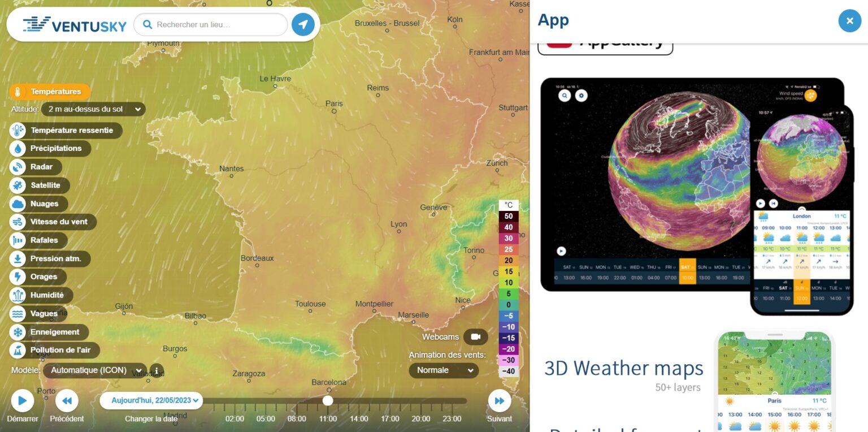This screenshot has width=868, height=432.
Task: Click the 23:00 timeline mark
Action: (452, 419)
